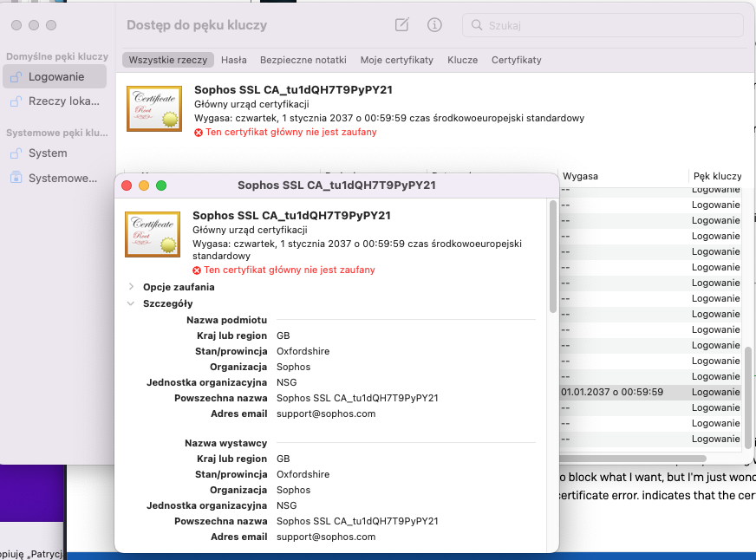
Task: Click the Główny urząd certyfikacji text in main window
Action: click(x=251, y=104)
